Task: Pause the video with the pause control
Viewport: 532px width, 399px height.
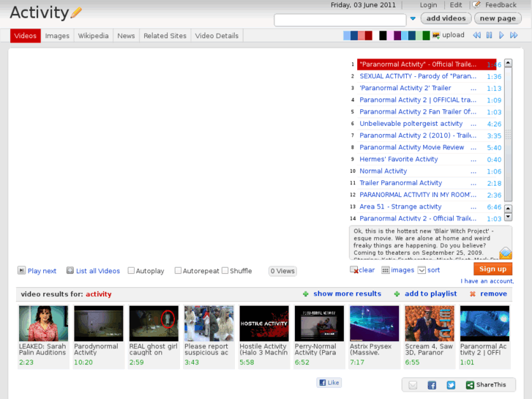Action: tap(489, 35)
